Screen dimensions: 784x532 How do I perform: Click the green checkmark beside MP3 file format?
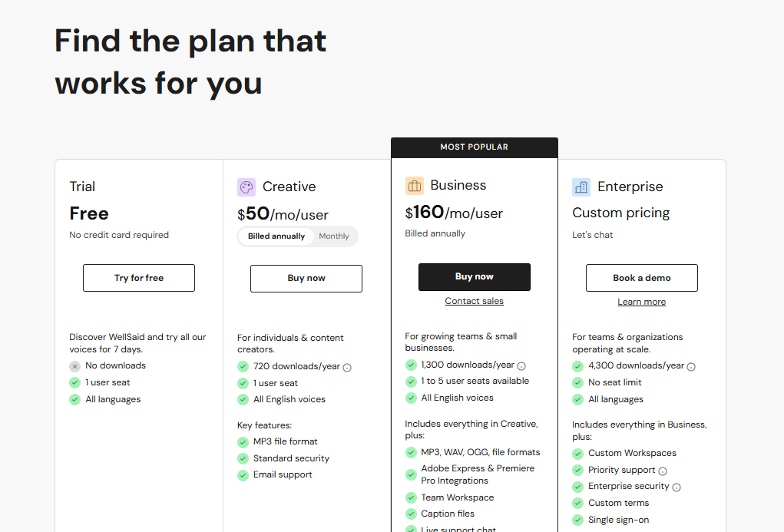pyautogui.click(x=243, y=441)
